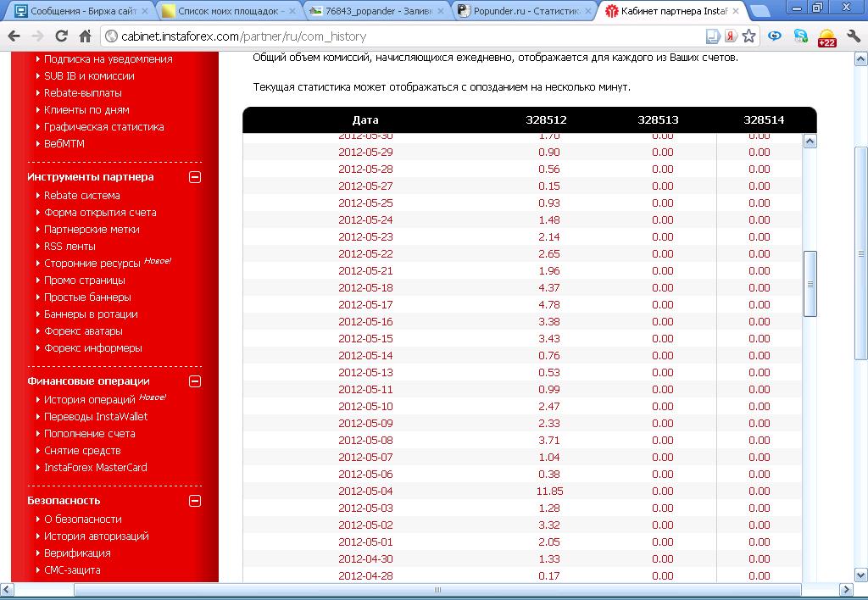Screen dimensions: 868x600
Task: Click the 328514 account column header
Action: (764, 120)
